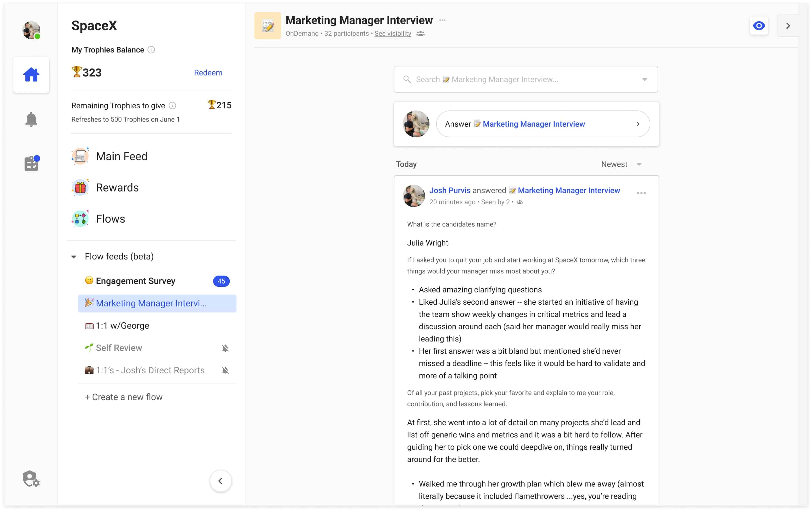Open admin settings shield icon
This screenshot has width=812, height=511.
pyautogui.click(x=31, y=478)
